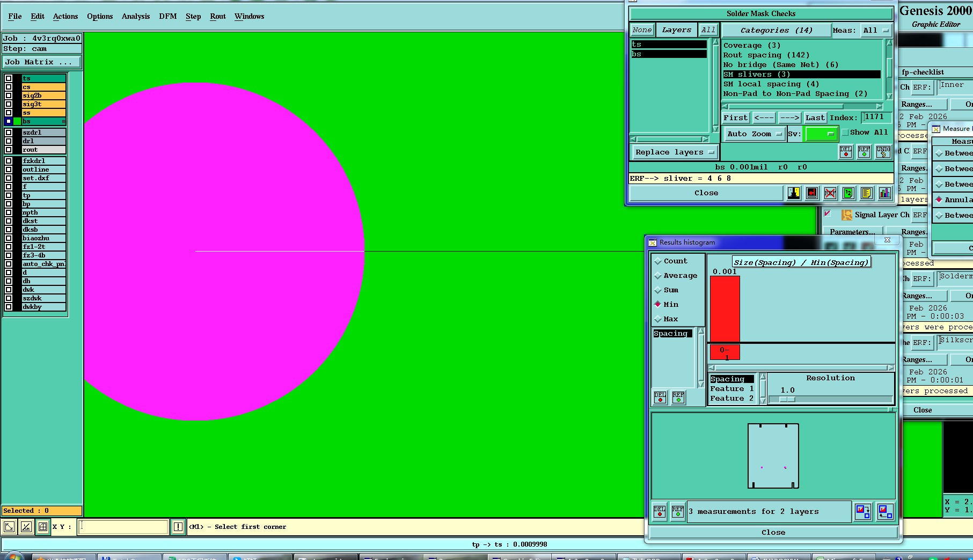Click the DEL icon in Solder Mask Checks
973x560 pixels.
point(846,152)
